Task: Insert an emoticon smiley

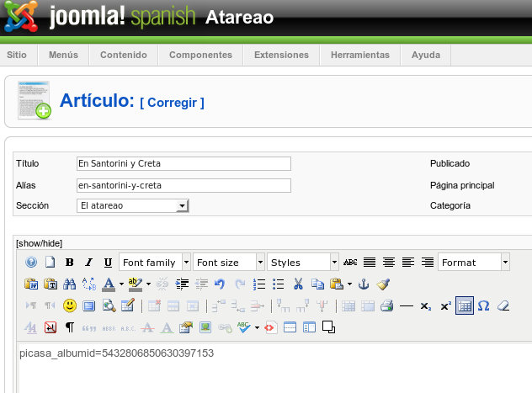Action: click(70, 305)
